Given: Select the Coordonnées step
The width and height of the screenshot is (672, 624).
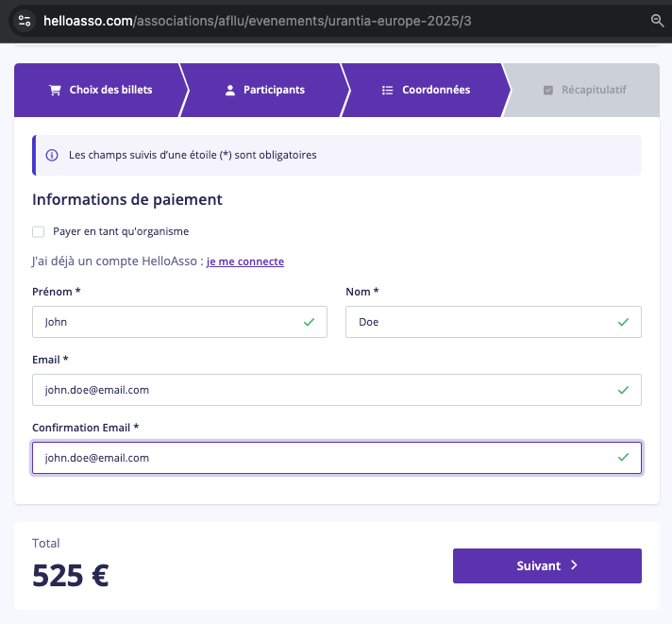Looking at the screenshot, I should (426, 90).
